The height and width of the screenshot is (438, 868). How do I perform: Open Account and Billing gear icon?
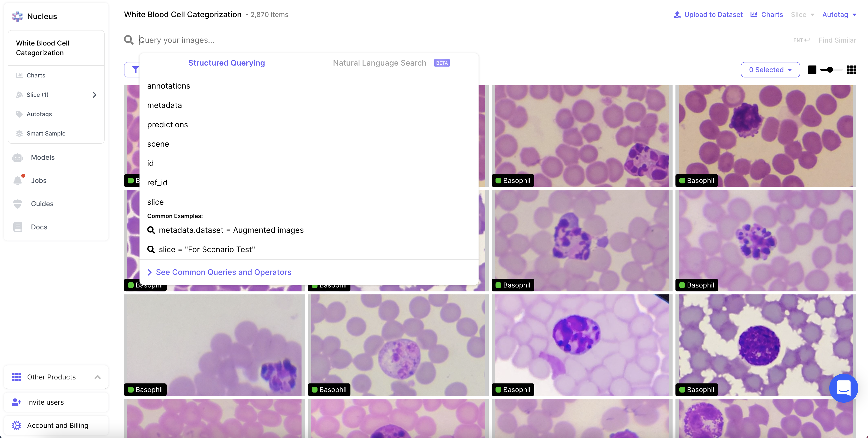point(16,426)
